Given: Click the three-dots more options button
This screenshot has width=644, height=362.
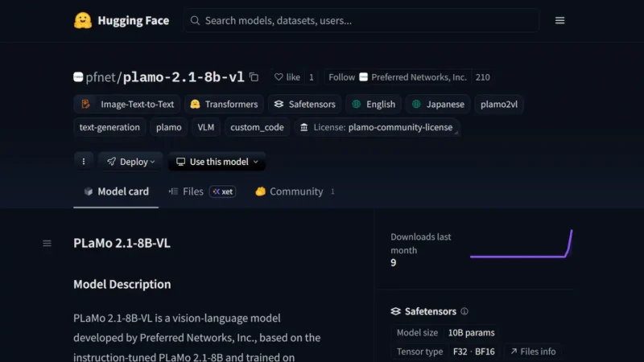Looking at the screenshot, I should pyautogui.click(x=84, y=162).
